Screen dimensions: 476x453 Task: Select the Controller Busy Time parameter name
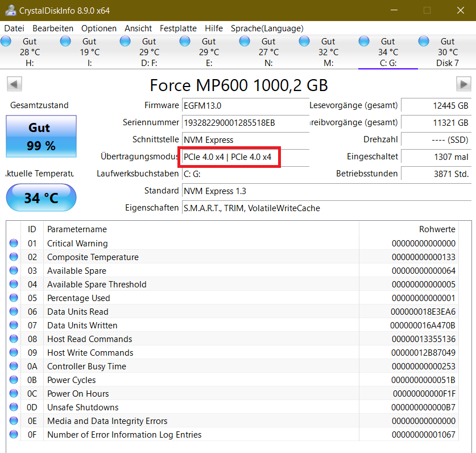tap(86, 366)
